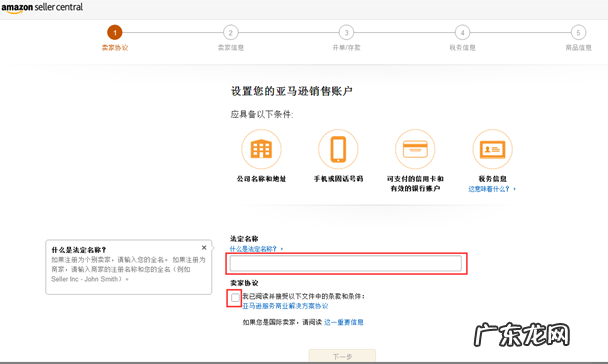The height and width of the screenshot is (364, 608).
Task: Close the 什么是法定名称 tooltip
Action: (204, 248)
